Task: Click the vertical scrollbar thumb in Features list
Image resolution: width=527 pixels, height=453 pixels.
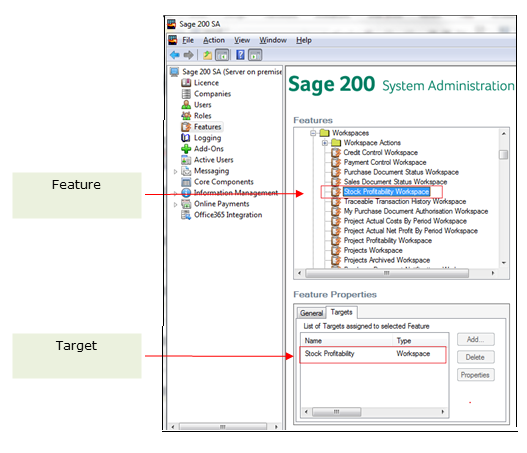Action: click(x=503, y=155)
